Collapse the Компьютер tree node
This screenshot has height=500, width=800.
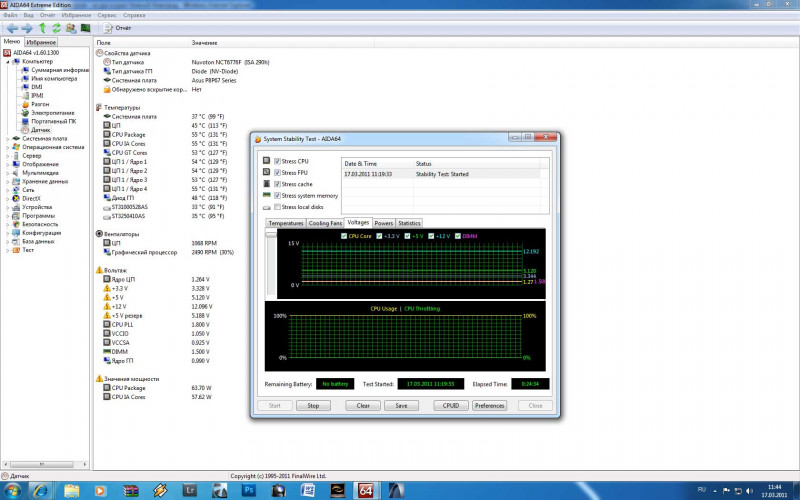point(8,62)
